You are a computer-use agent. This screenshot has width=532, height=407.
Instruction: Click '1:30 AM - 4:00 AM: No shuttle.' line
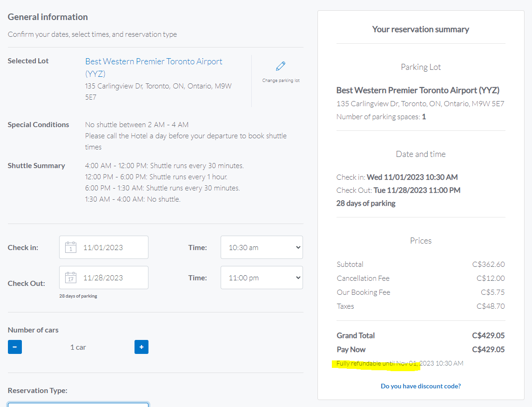coord(133,199)
